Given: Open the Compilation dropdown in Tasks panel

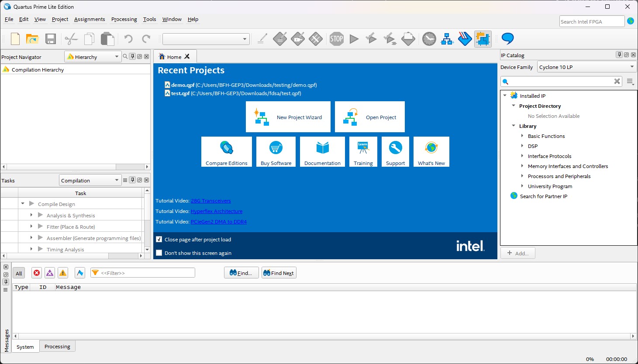Looking at the screenshot, I should [90, 180].
